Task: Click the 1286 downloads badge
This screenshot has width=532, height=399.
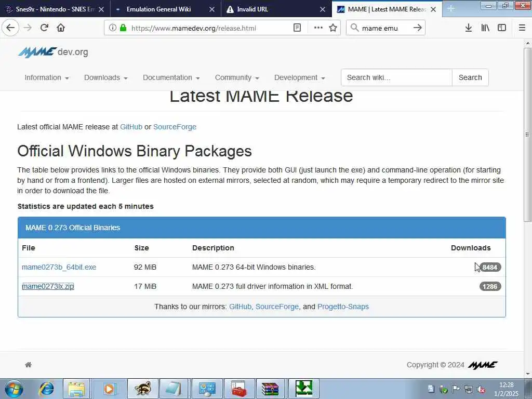Action: [490, 287]
